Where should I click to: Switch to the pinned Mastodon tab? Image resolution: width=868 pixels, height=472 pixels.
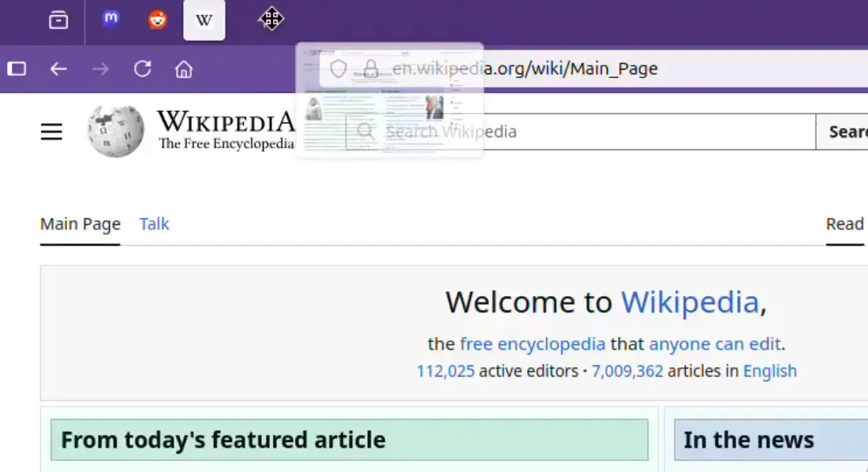point(111,21)
